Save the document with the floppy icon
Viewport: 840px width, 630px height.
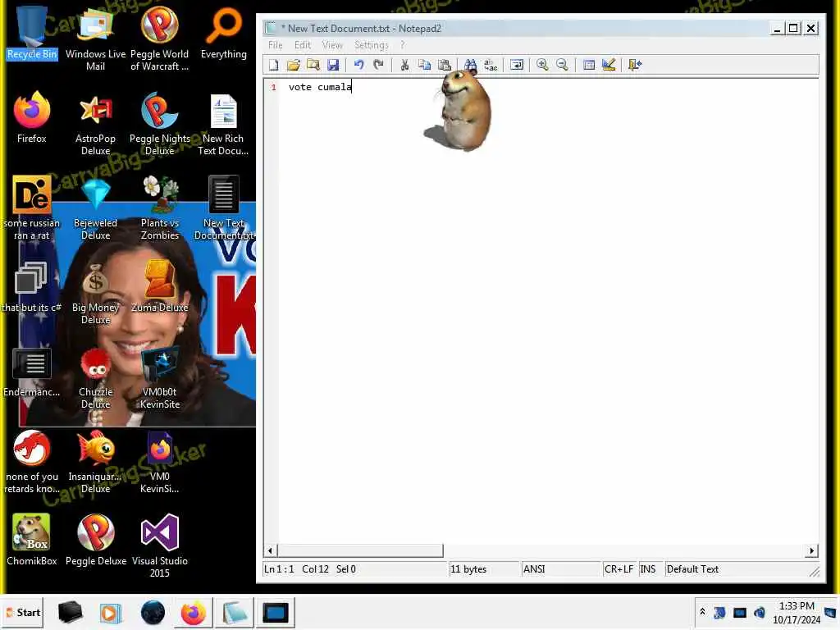(333, 65)
